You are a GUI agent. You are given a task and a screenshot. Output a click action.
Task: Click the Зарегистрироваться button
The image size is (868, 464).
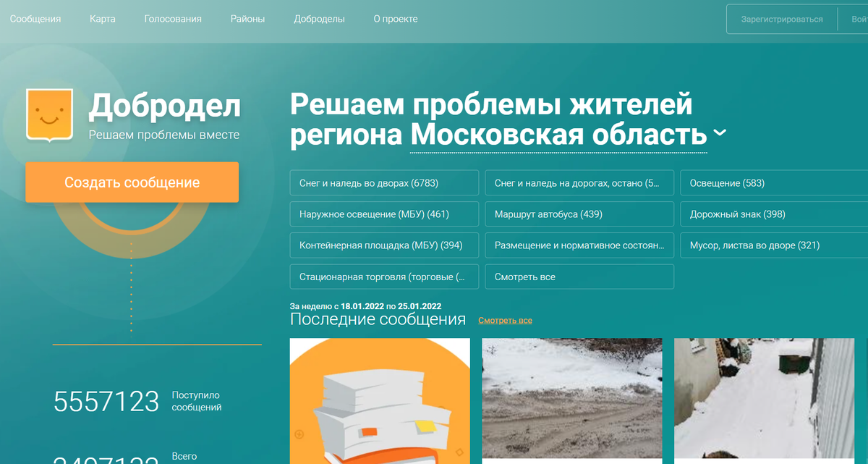(x=782, y=20)
